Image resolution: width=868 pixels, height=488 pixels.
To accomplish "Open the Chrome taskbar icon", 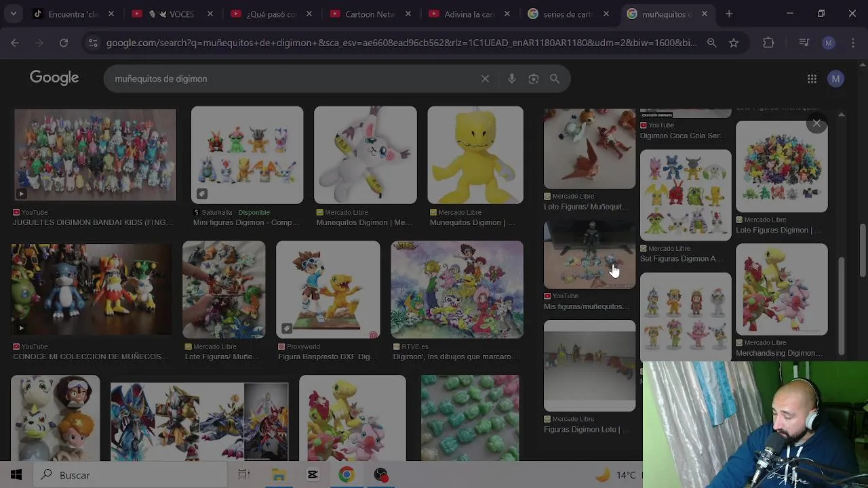I will tap(347, 475).
